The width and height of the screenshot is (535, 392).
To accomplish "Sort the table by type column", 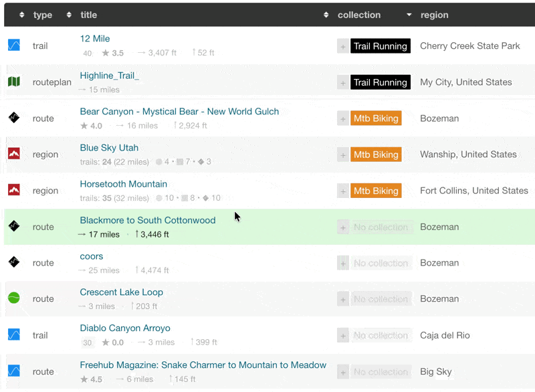I will 43,15.
